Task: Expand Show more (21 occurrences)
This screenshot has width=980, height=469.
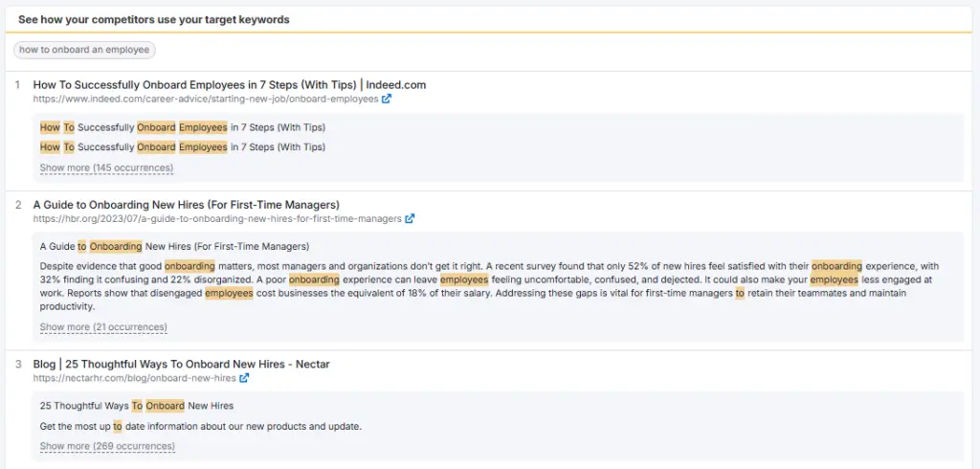Action: [103, 327]
